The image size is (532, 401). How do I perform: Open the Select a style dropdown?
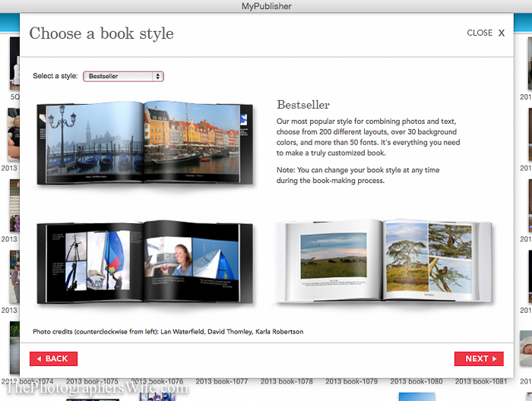tap(123, 76)
